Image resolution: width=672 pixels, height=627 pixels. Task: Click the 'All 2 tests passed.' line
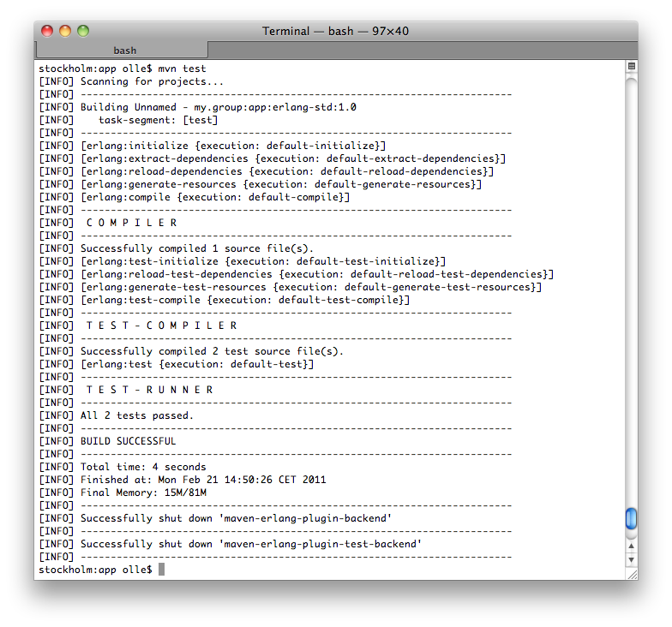point(136,415)
